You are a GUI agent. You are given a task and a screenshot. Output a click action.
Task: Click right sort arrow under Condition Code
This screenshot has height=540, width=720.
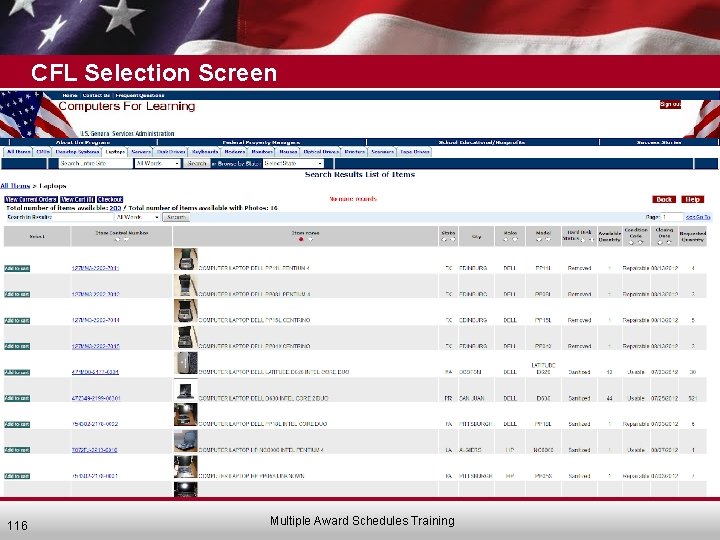(641, 242)
